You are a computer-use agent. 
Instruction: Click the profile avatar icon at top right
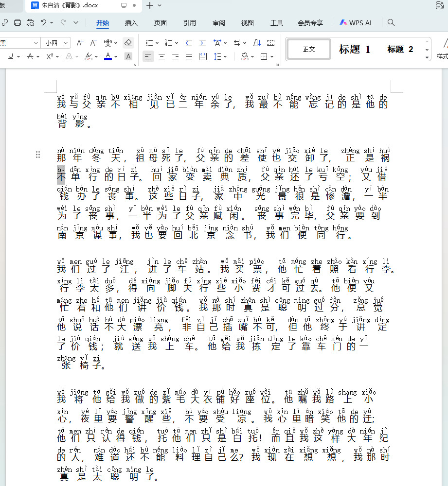[440, 5]
